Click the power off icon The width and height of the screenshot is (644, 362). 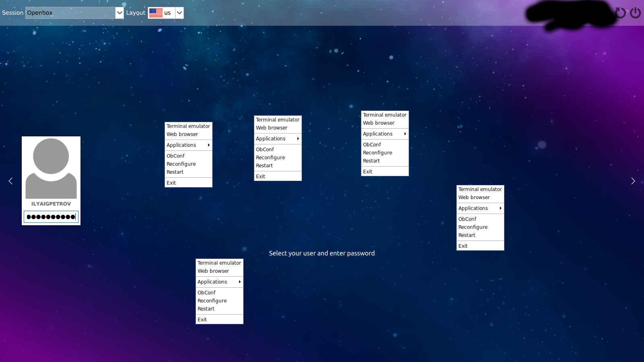click(x=636, y=13)
